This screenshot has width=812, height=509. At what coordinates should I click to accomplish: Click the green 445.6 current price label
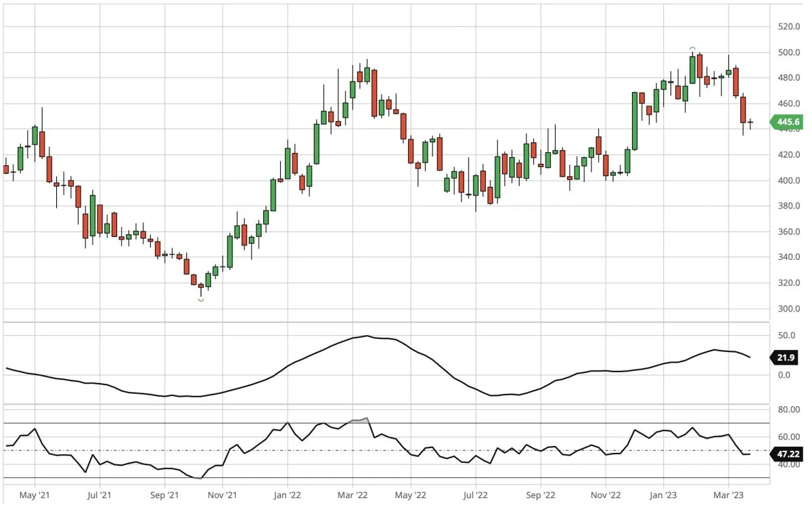click(x=787, y=123)
